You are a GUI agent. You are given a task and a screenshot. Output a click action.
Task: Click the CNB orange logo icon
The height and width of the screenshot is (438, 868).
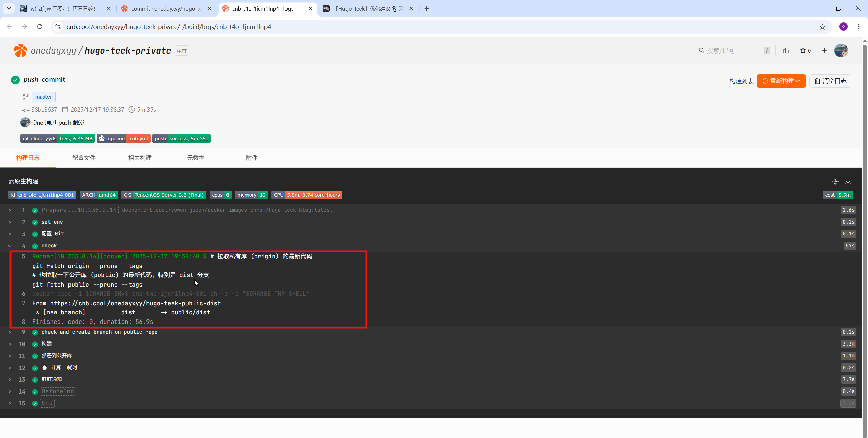(20, 50)
